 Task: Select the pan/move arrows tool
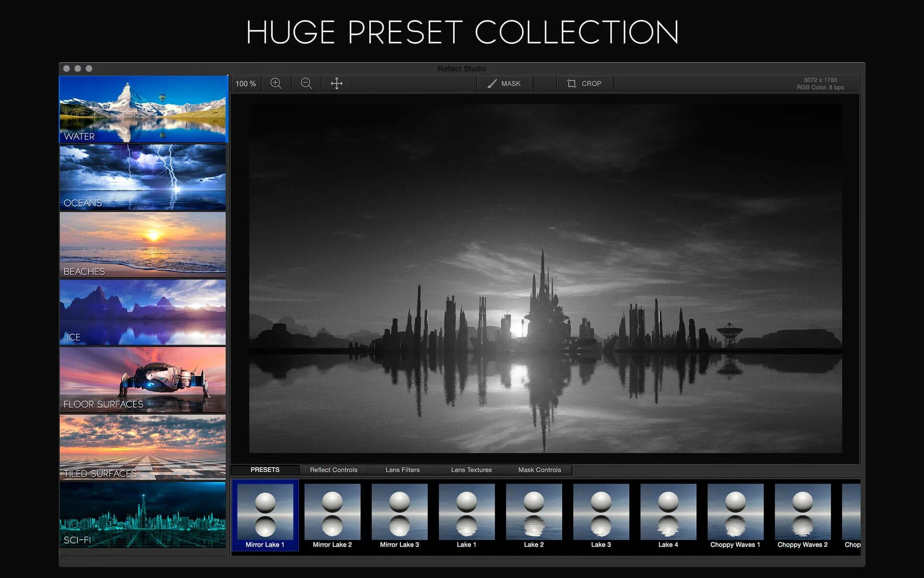337,83
